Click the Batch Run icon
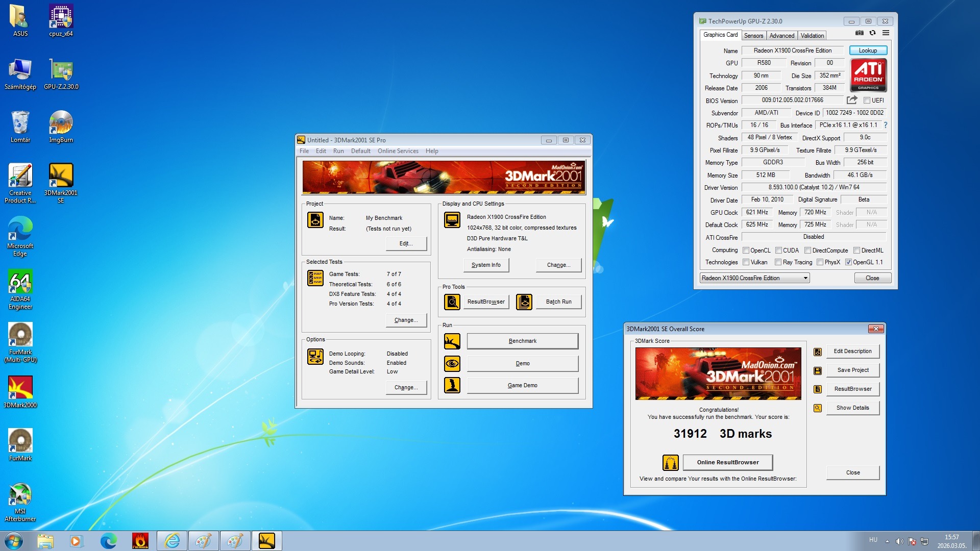This screenshot has height=551, width=980. [x=524, y=302]
